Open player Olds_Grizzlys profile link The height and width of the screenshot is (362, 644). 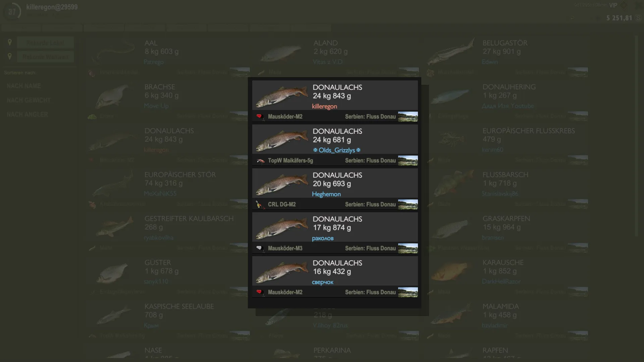click(x=337, y=150)
